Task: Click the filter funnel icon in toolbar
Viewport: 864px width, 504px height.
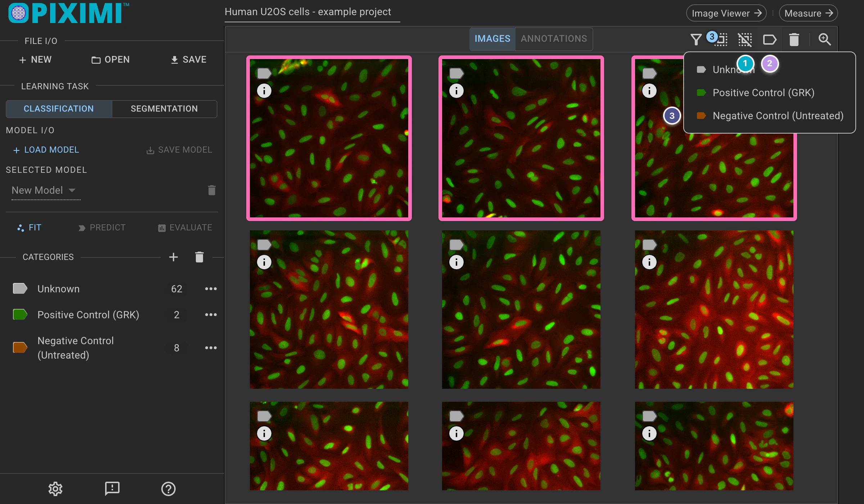Action: pyautogui.click(x=696, y=39)
